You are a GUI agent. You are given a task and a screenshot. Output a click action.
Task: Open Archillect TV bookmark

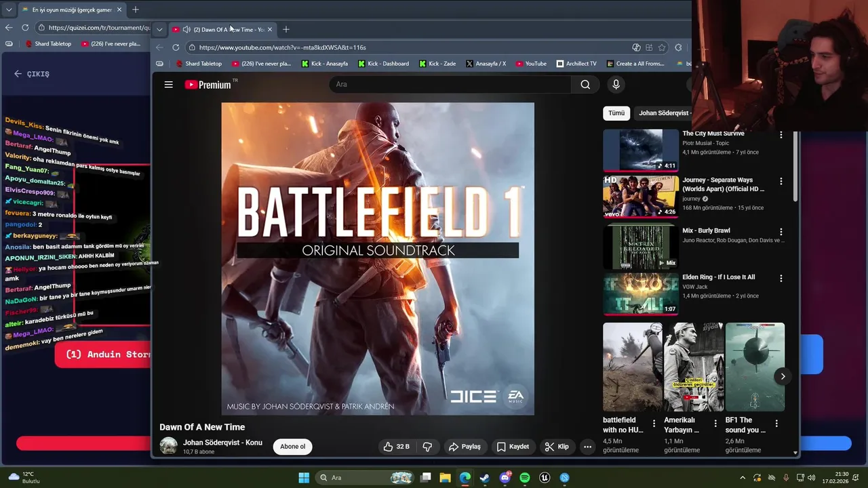coord(576,64)
